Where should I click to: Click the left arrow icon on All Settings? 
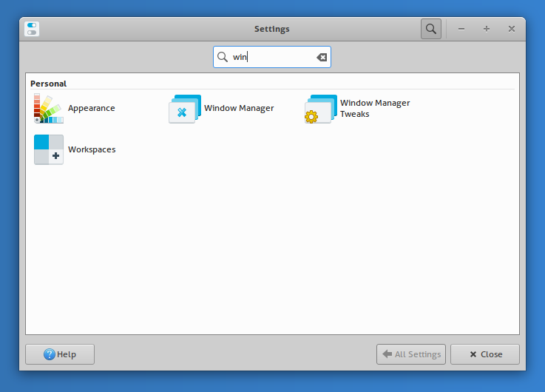click(387, 354)
